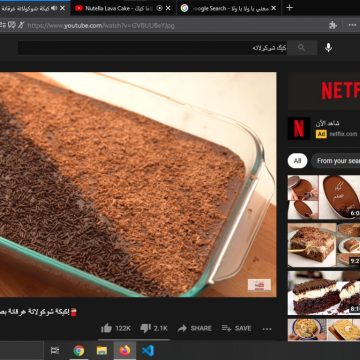The height and width of the screenshot is (360, 360).
Task: Open the cream-topped brownie slice video thumbnail
Action: pos(324,245)
